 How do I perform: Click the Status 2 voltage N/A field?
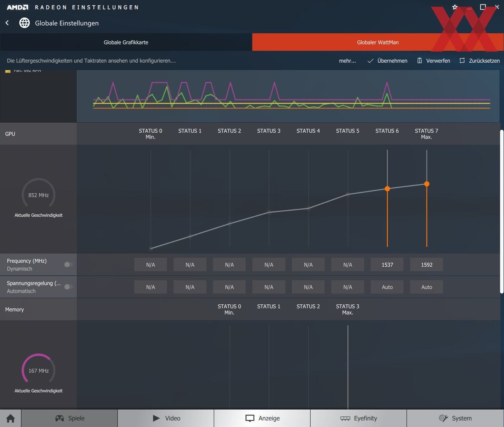(229, 287)
